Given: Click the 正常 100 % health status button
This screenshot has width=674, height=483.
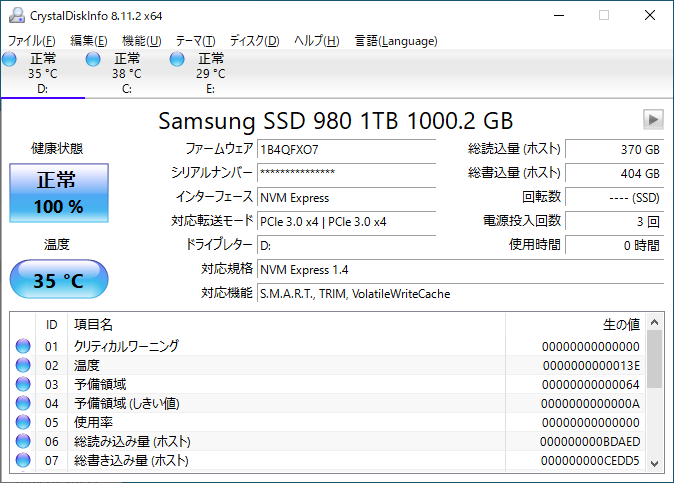Looking at the screenshot, I should click(59, 193).
